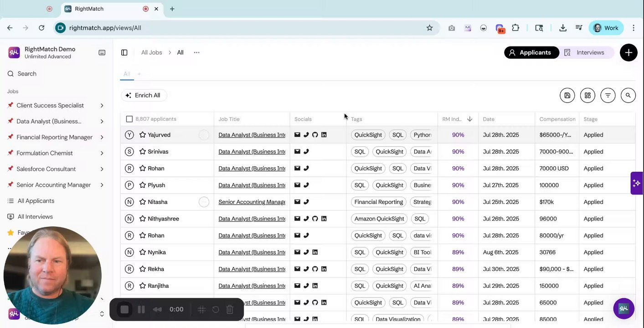
Task: Open All Applicants in the sidebar
Action: tap(36, 201)
